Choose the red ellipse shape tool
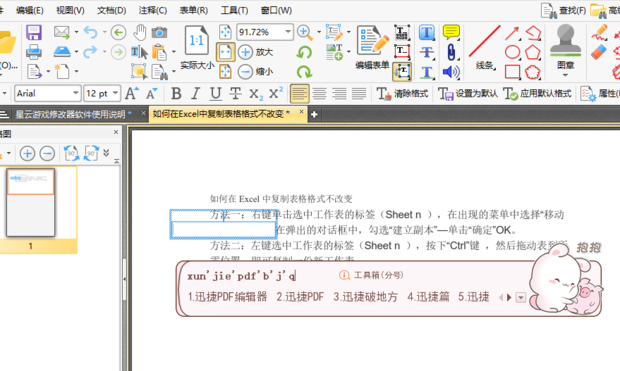 click(x=512, y=52)
